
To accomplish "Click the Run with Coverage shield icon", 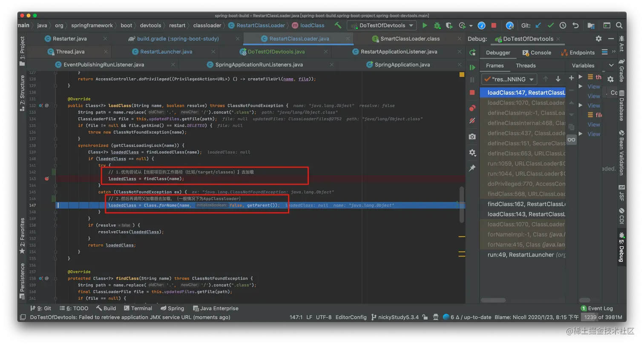I will (449, 25).
